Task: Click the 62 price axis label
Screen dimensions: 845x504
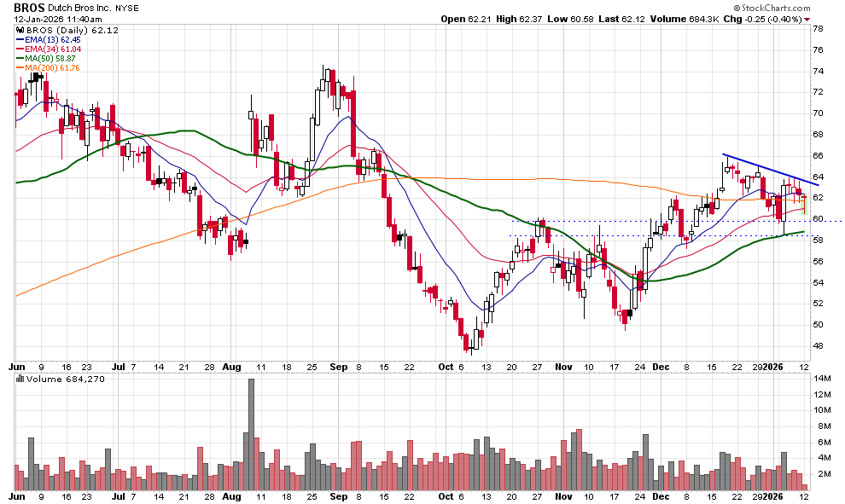Action: point(818,198)
